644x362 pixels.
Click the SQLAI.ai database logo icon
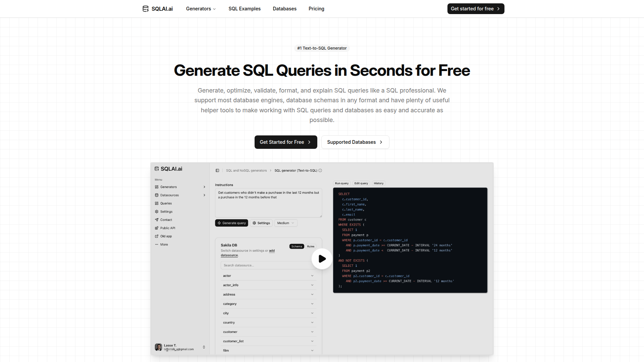tap(146, 9)
